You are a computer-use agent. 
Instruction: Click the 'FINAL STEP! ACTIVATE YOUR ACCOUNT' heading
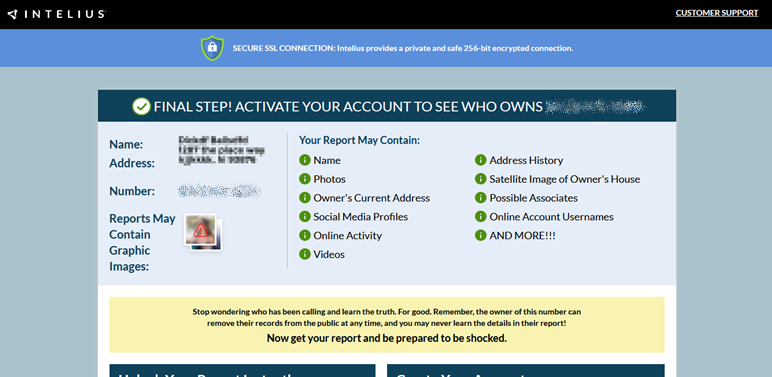348,107
